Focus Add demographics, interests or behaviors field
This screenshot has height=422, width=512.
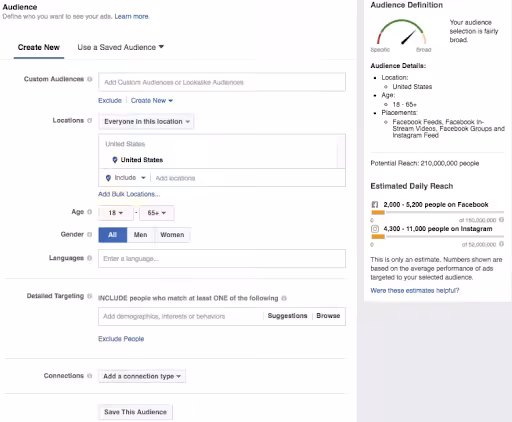pos(182,316)
